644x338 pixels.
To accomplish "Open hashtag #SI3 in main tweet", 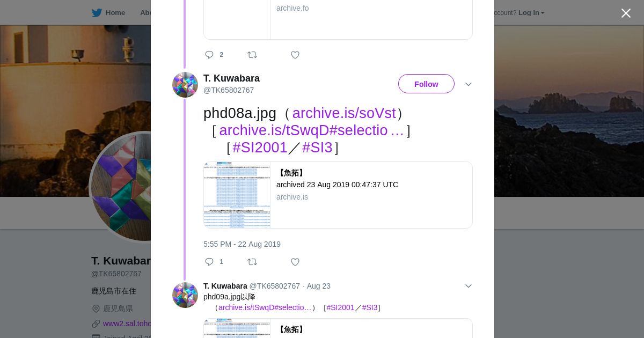I will click(317, 148).
